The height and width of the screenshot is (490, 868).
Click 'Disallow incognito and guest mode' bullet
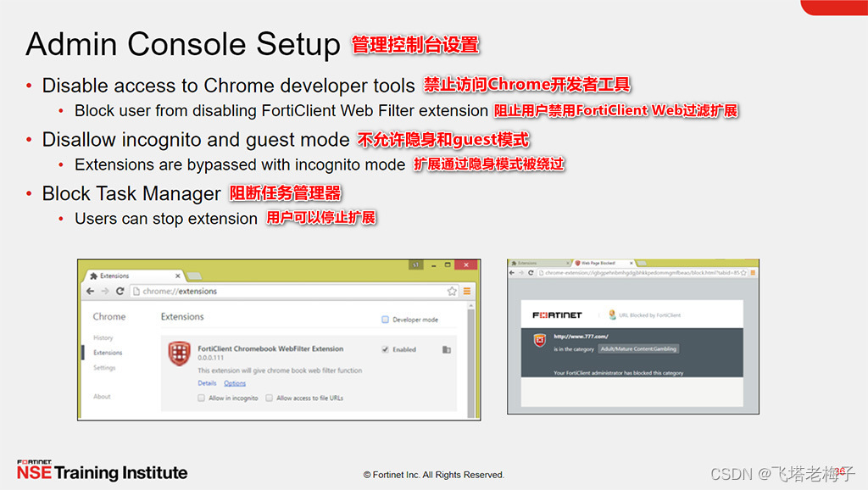pyautogui.click(x=196, y=140)
